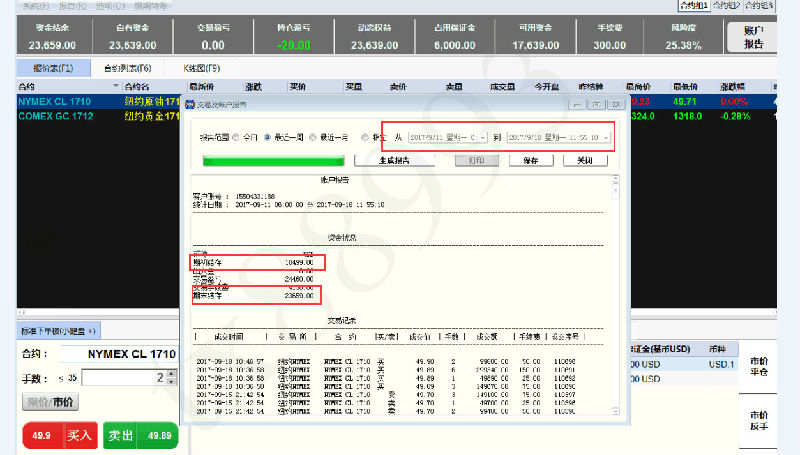Switch to the 自选列表(F6) tab
Viewport: 800px width, 455px height.
coord(128,68)
